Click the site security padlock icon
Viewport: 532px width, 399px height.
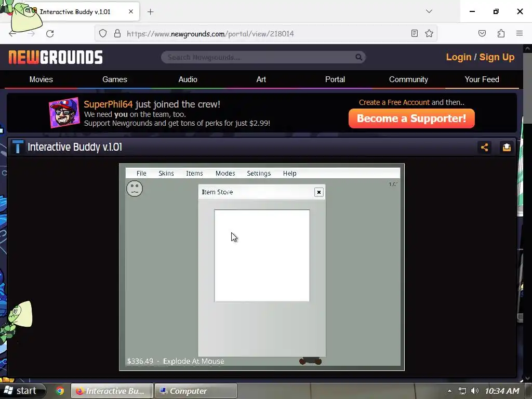tap(117, 33)
